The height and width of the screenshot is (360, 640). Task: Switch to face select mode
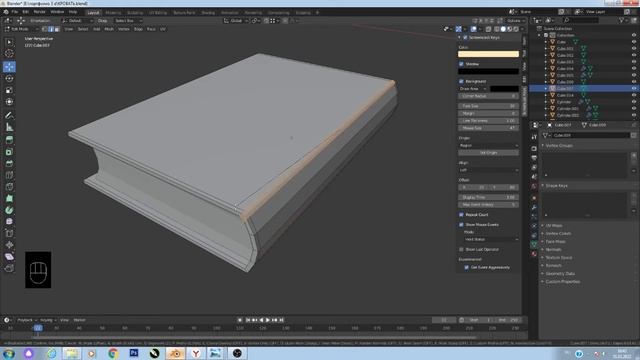(x=57, y=29)
